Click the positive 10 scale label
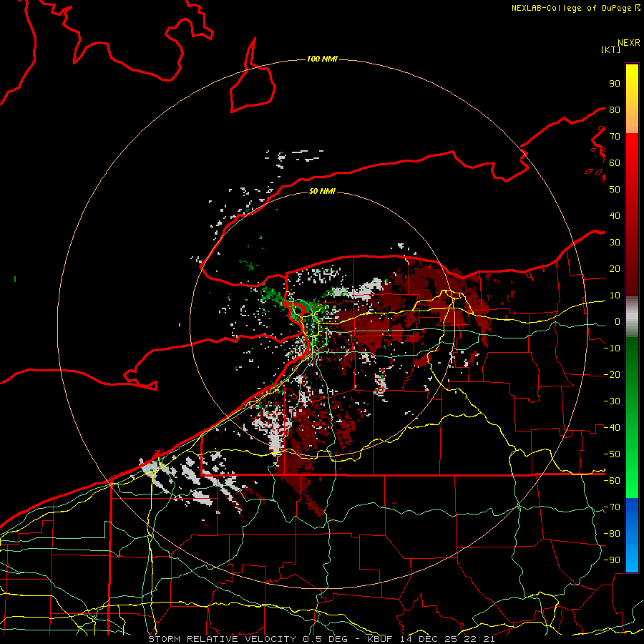 615,296
